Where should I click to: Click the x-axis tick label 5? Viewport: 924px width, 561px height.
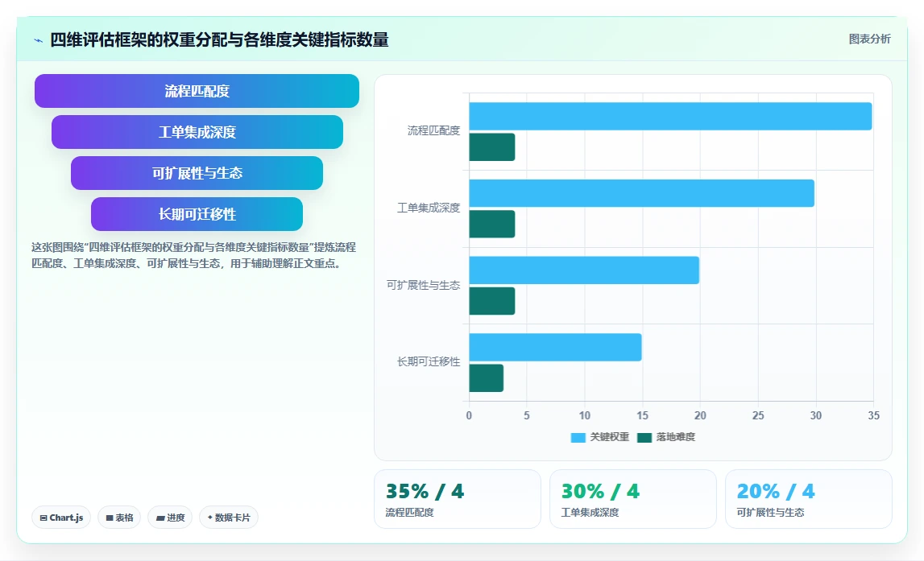[x=527, y=415]
